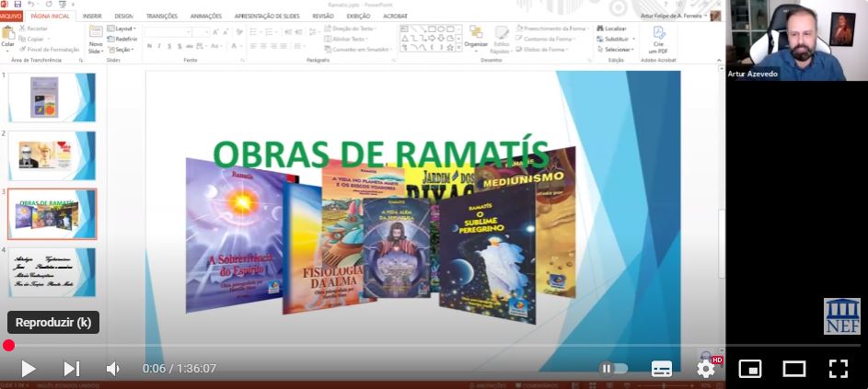Open the DESIGN ribbon tab
Screen dimensions: 868x389
click(123, 16)
